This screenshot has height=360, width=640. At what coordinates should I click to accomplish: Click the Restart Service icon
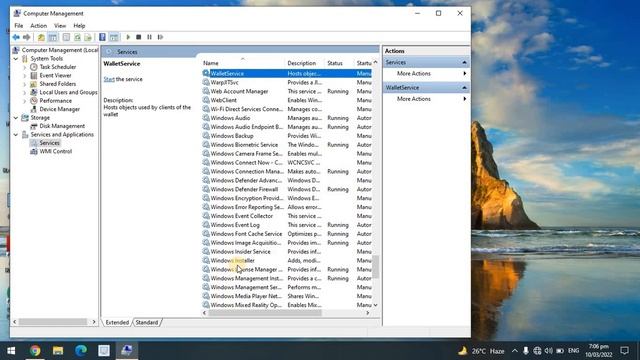click(160, 37)
